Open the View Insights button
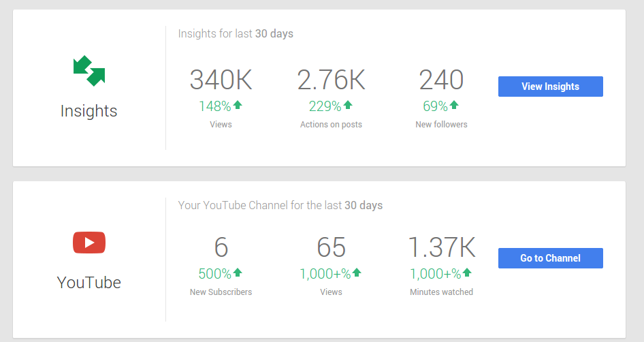This screenshot has height=342, width=644. click(550, 87)
